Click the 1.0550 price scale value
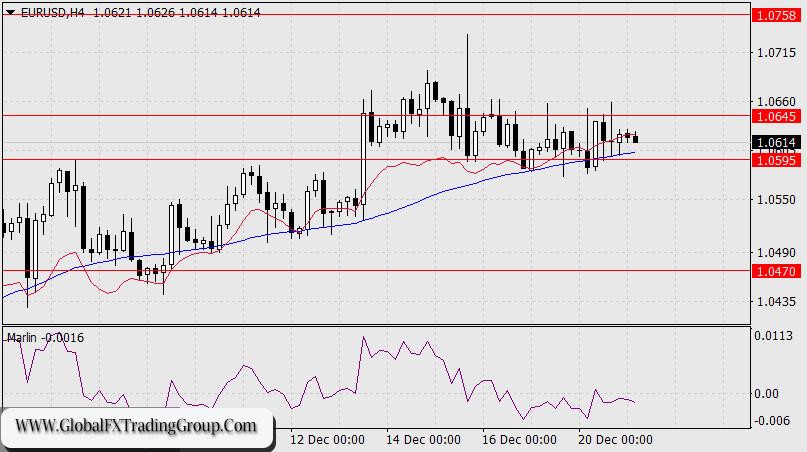This screenshot has height=452, width=807. tap(776, 200)
